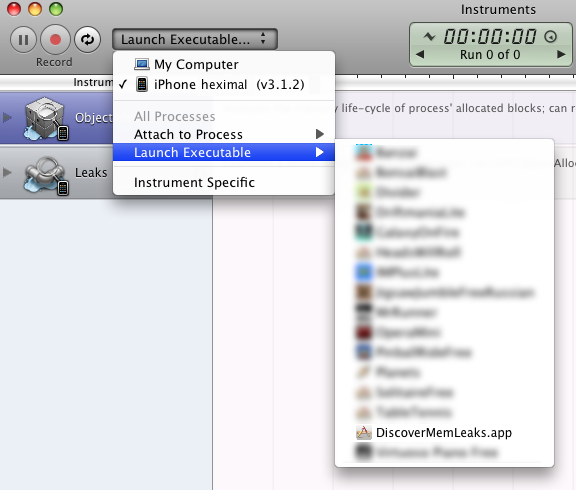The image size is (576, 490).
Task: Open the Launch Executable target dropdown
Action: [x=195, y=39]
